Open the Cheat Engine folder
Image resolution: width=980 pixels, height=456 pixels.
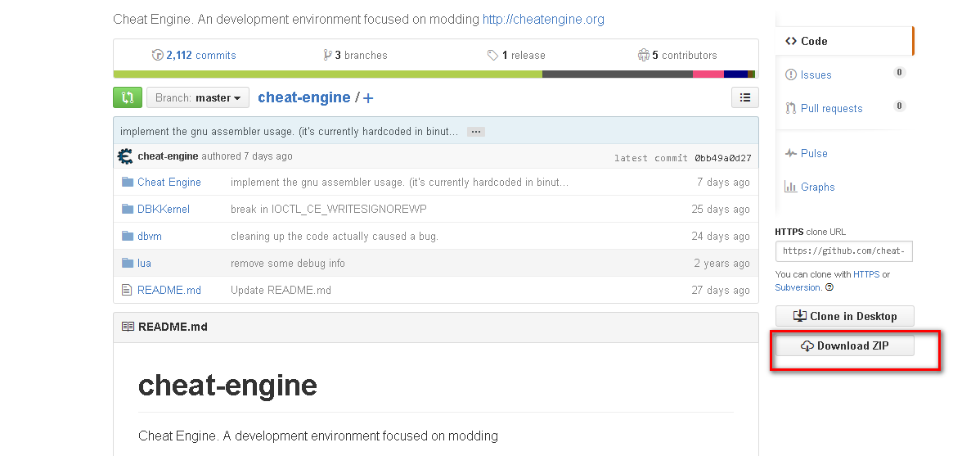point(169,182)
